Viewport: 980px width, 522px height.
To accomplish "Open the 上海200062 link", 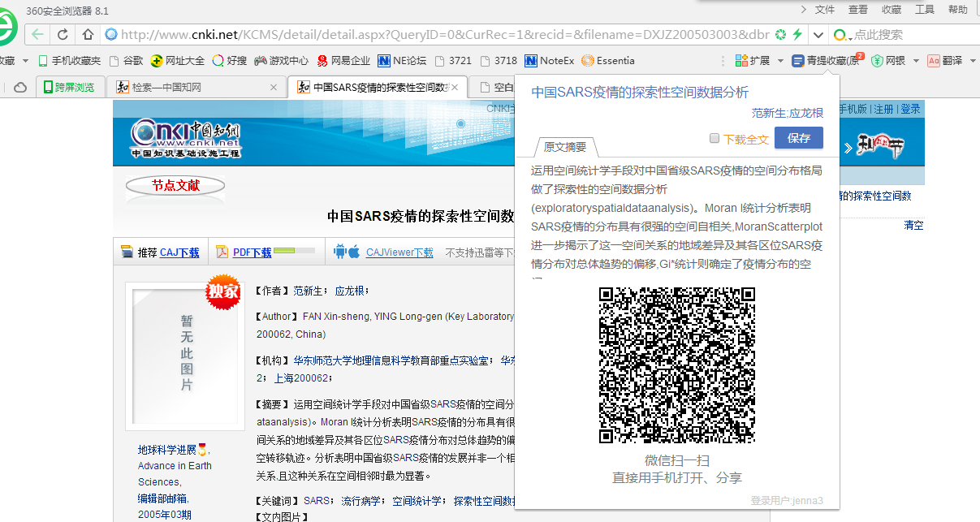I will [x=300, y=377].
